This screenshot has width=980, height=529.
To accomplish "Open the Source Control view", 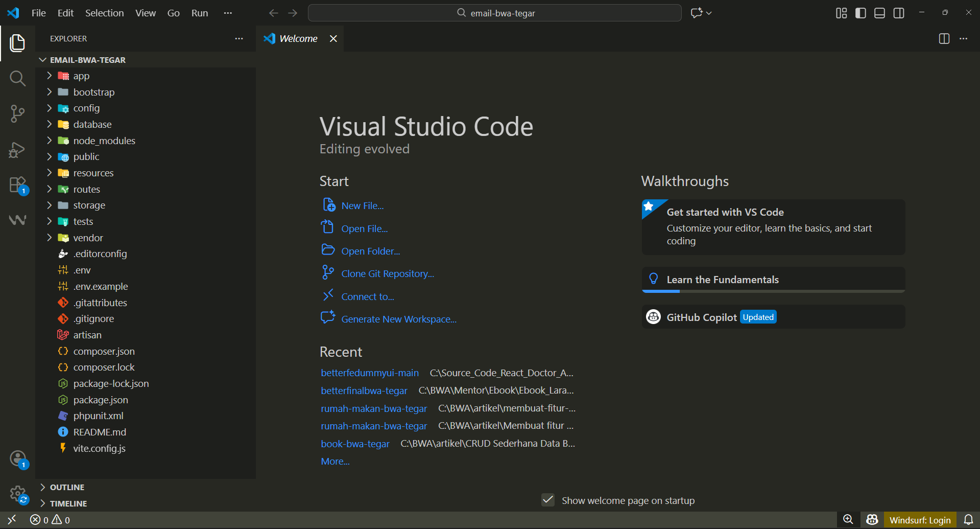I will (17, 113).
